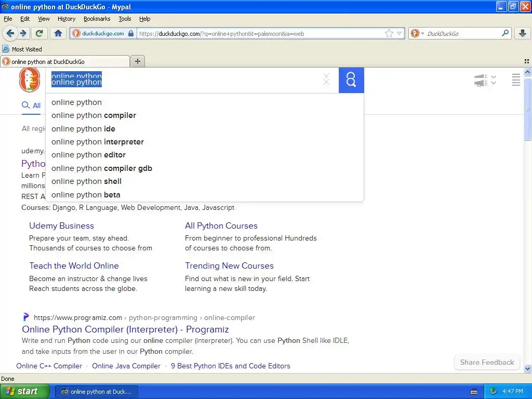Open the Teach the World Online link
532x399 pixels.
point(74,265)
